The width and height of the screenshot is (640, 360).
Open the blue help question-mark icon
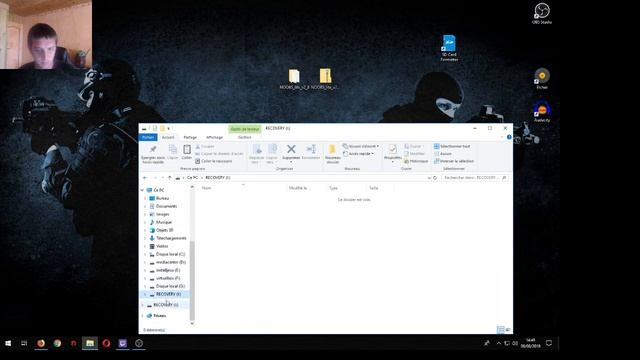click(509, 137)
